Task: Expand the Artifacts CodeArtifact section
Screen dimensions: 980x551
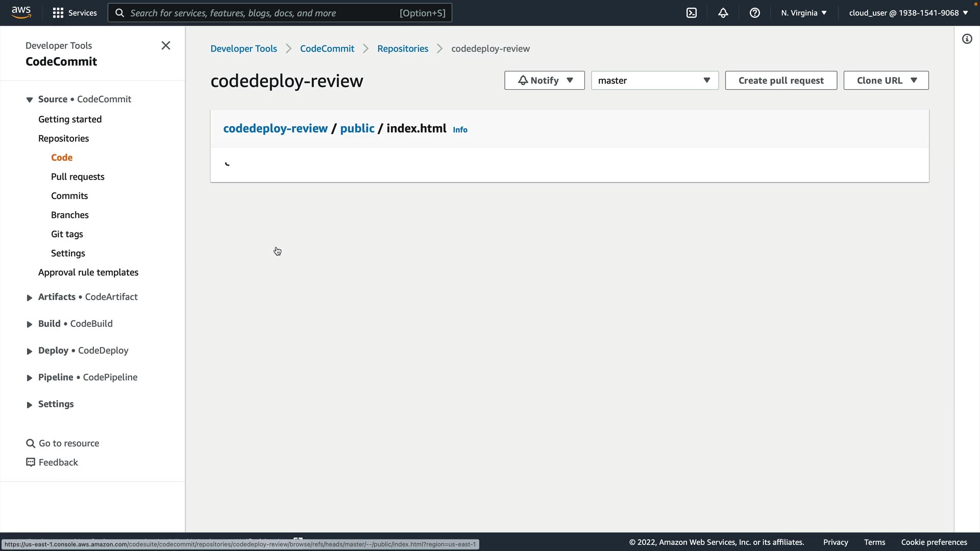Action: (x=30, y=297)
